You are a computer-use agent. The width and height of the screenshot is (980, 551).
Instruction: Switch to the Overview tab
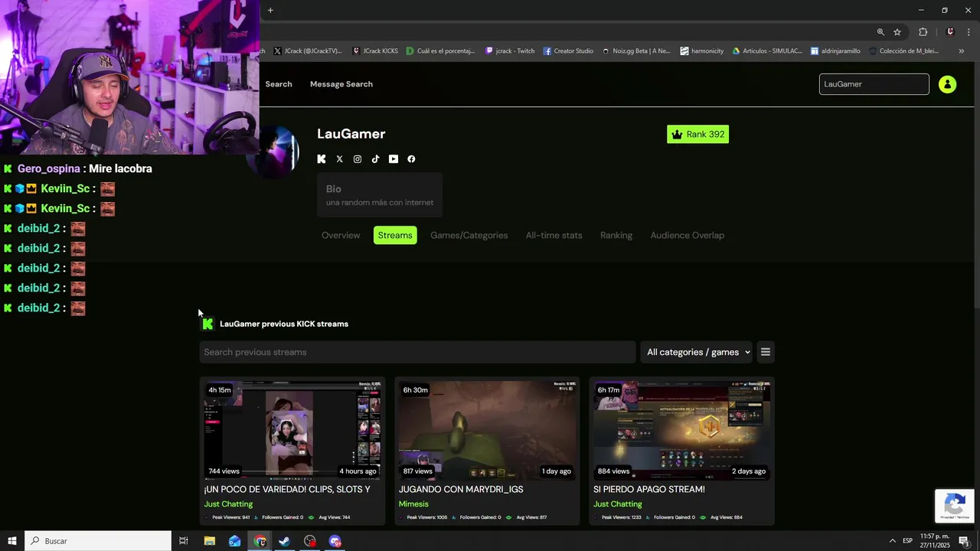pos(341,235)
